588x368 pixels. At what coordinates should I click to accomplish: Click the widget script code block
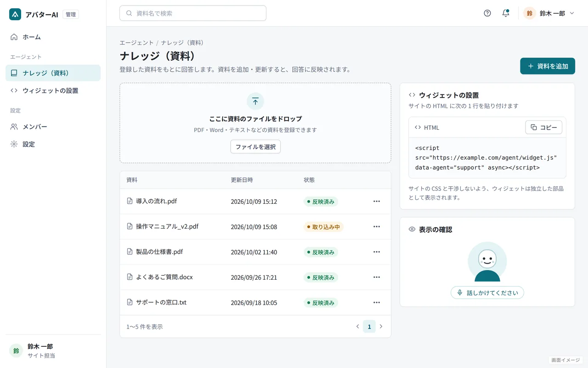click(x=487, y=158)
